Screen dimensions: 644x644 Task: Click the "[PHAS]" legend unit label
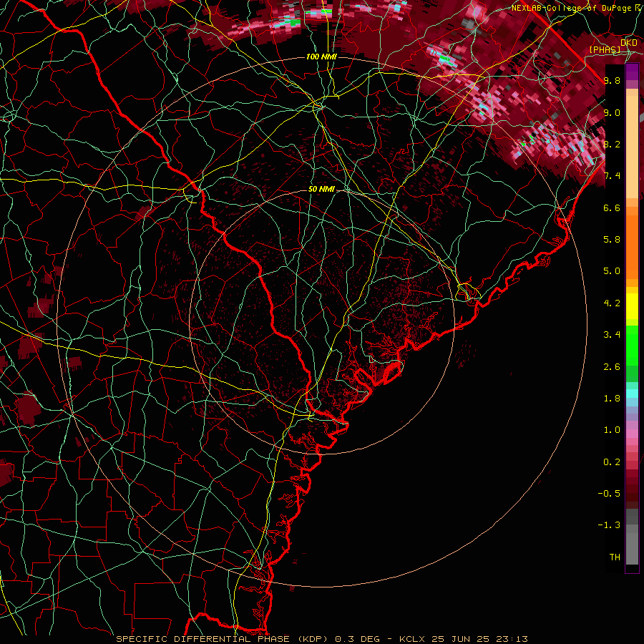tap(605, 49)
